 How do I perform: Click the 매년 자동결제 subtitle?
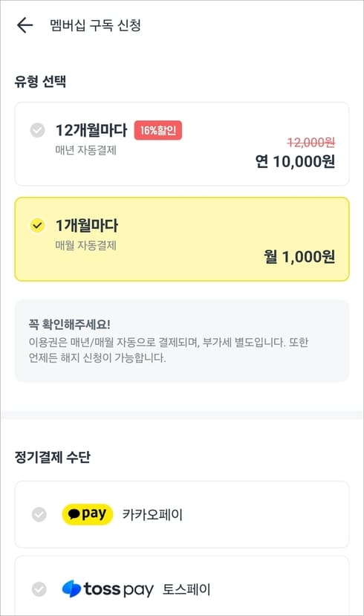(85, 150)
